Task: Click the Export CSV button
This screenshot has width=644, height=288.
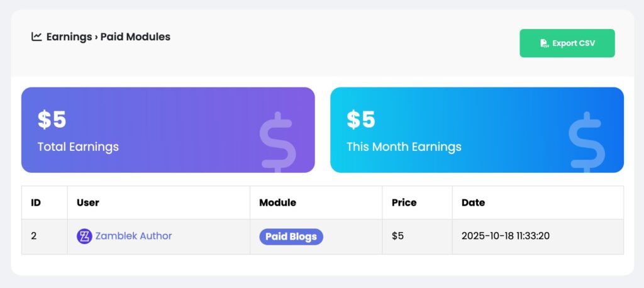Action: (x=567, y=43)
